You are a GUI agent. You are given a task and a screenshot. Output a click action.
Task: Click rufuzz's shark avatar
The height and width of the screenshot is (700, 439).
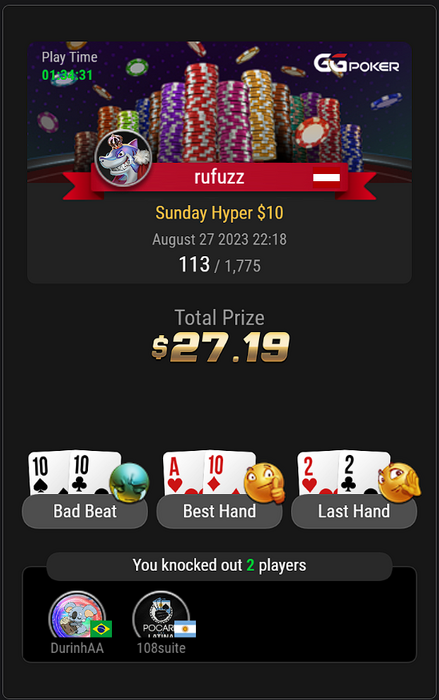click(x=124, y=158)
